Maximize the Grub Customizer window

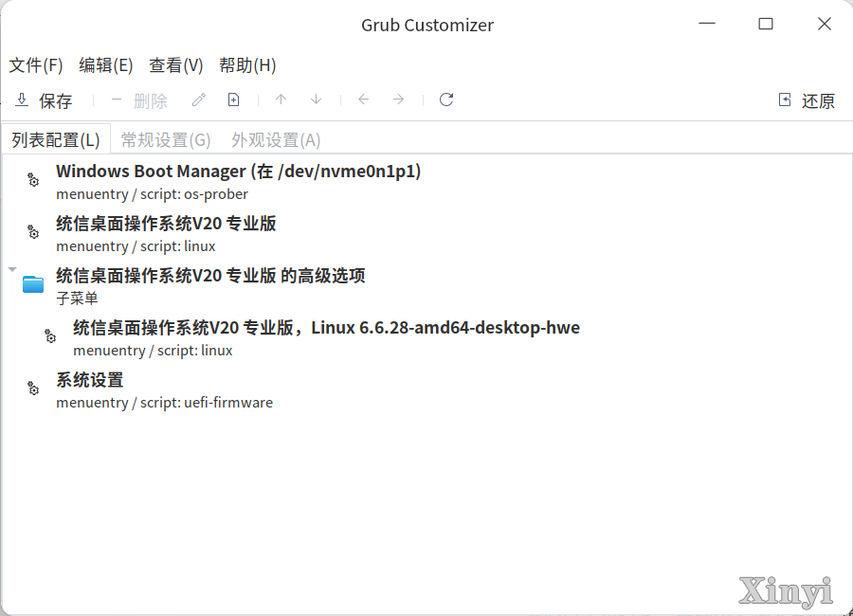coord(766,24)
